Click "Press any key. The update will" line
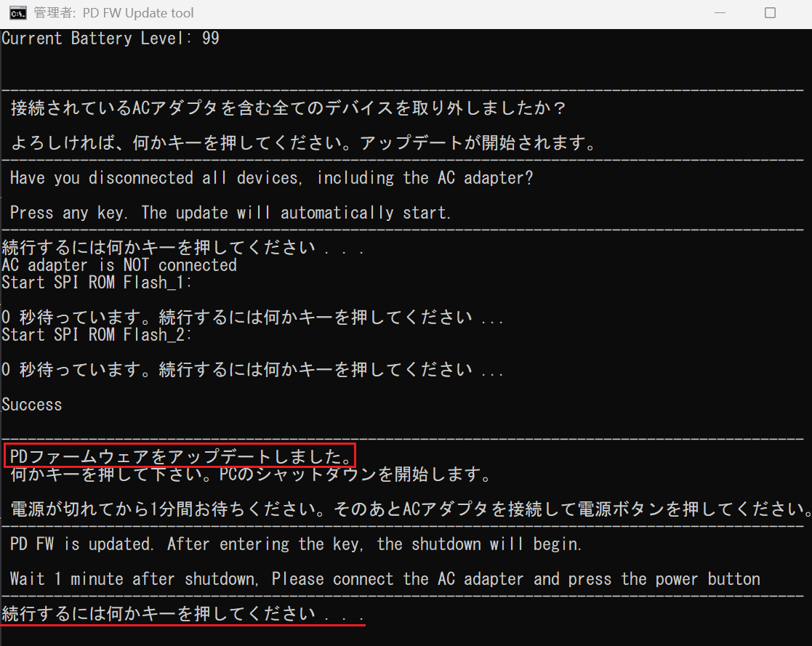This screenshot has height=646, width=812. (230, 213)
